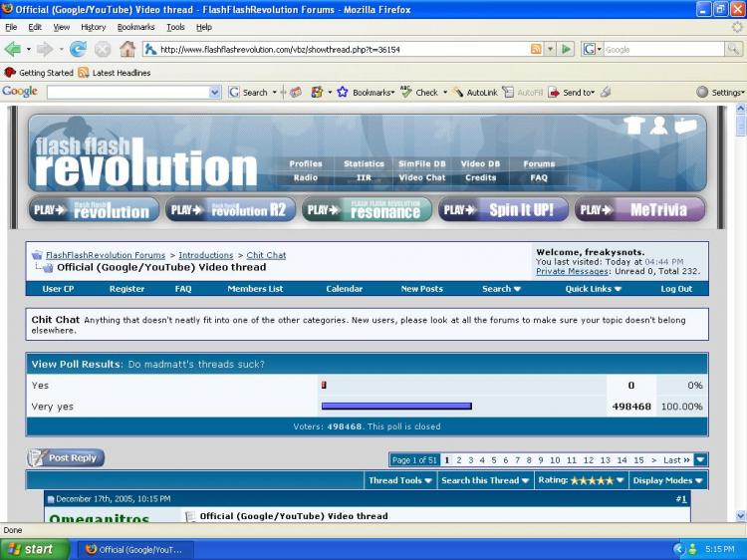Click the Google toolbar search input

click(128, 93)
